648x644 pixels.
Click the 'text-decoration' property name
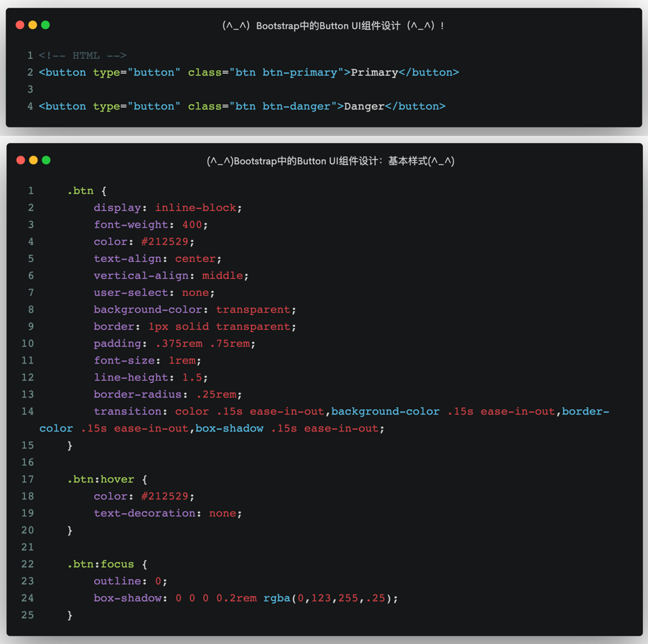(144, 513)
